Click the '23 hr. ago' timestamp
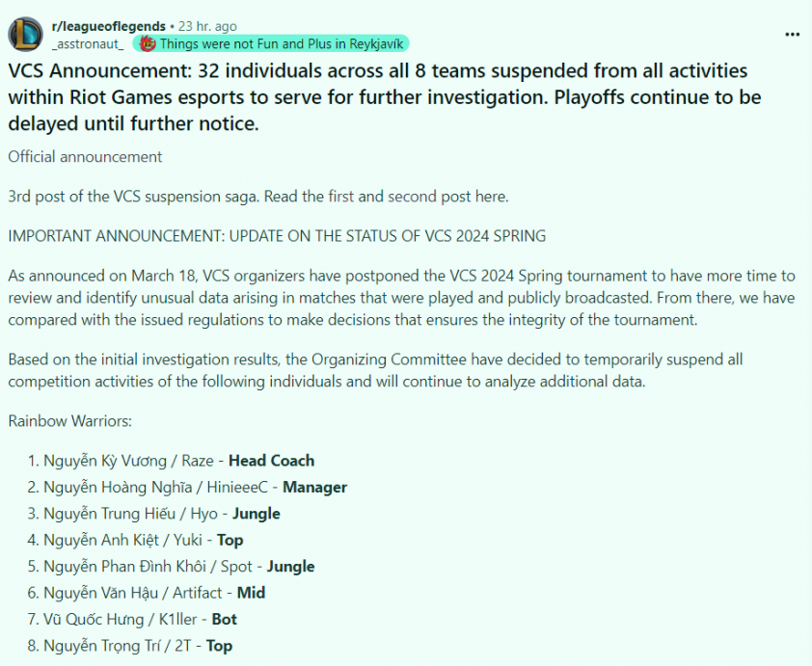 pos(207,26)
